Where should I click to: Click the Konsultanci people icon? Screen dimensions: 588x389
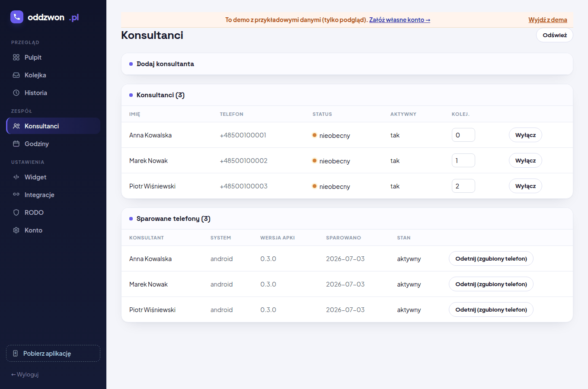16,126
